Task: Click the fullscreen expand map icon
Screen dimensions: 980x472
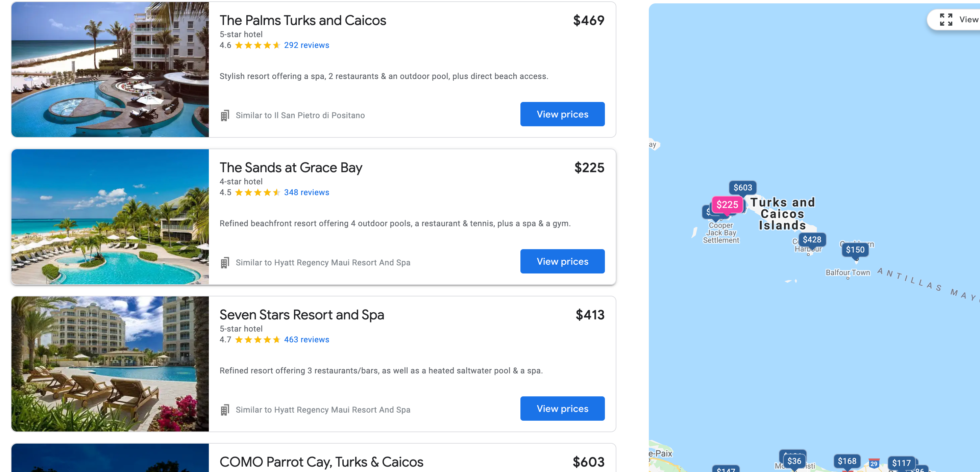Action: 946,20
